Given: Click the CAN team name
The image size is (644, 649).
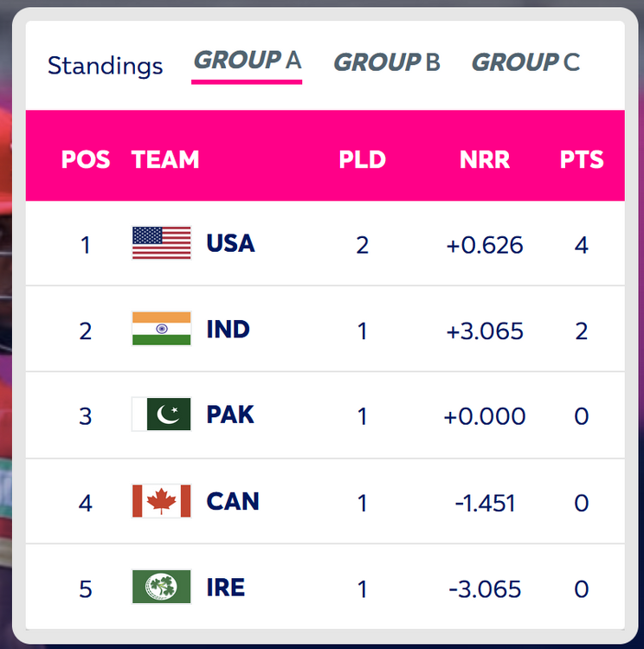Looking at the screenshot, I should (x=233, y=501).
